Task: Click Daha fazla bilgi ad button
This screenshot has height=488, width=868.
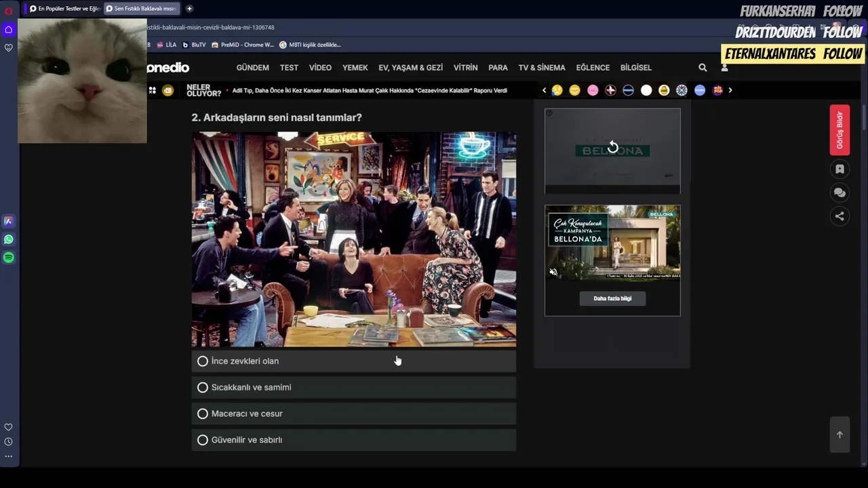Action: (612, 298)
